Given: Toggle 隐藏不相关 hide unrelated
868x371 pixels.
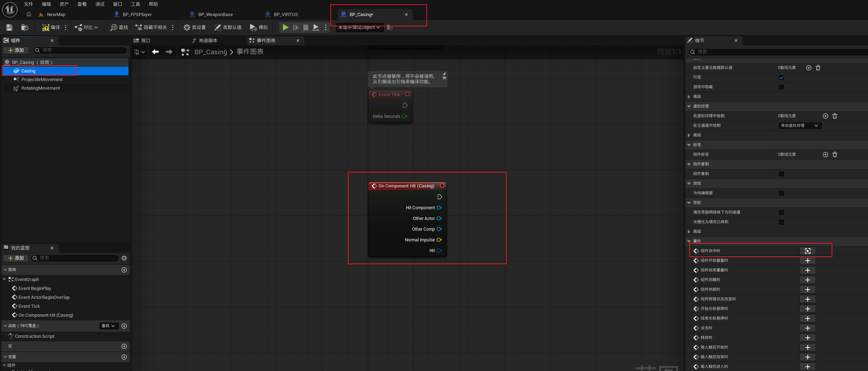Looking at the screenshot, I should [151, 27].
